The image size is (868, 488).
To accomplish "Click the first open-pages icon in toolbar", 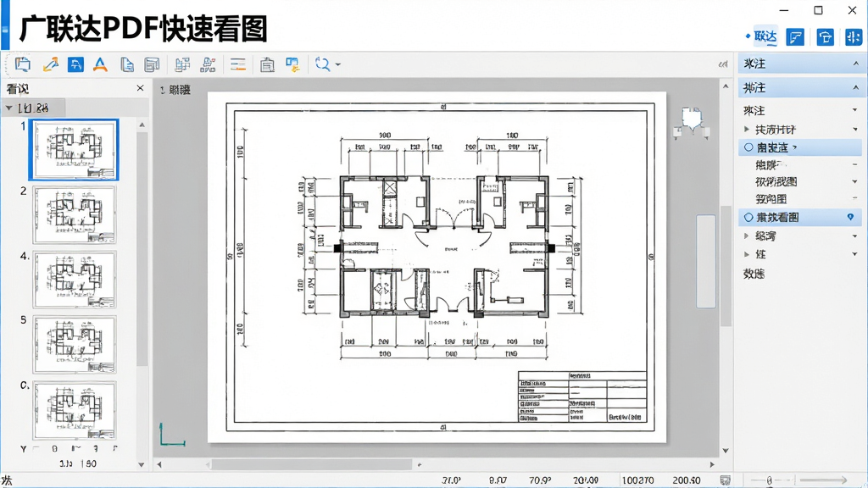I will tap(23, 64).
